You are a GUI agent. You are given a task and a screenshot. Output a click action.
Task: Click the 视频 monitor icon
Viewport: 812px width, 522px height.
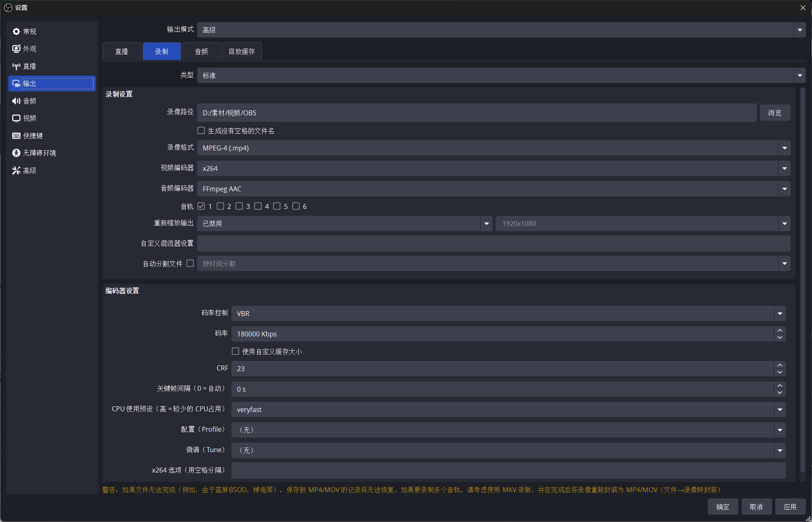16,118
